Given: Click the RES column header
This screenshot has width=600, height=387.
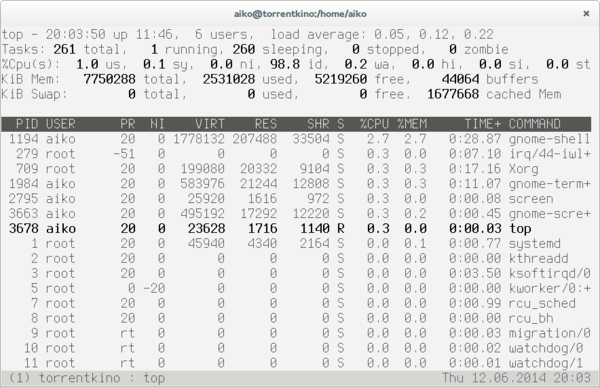Looking at the screenshot, I should pyautogui.click(x=266, y=124).
